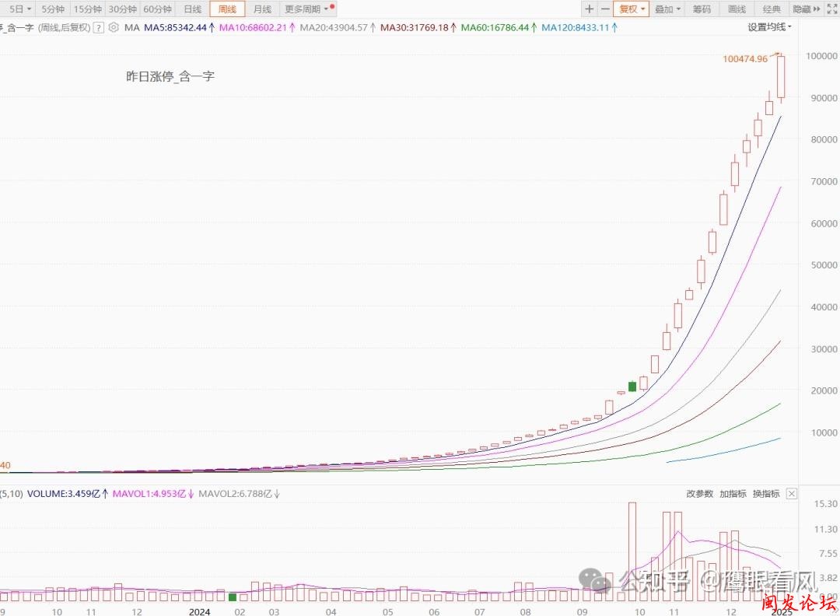Switch to 经典 classic layout
This screenshot has height=616, width=840.
click(x=772, y=9)
